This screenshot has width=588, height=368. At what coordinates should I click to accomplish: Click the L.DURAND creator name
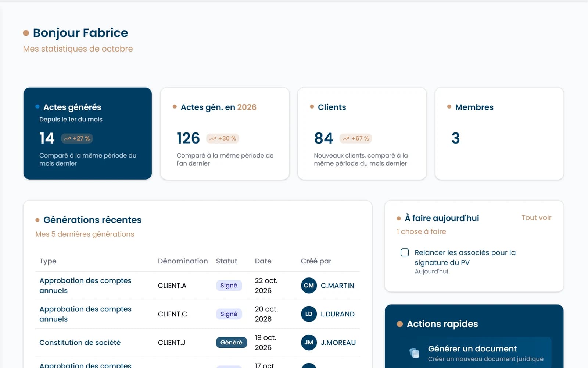coord(338,314)
